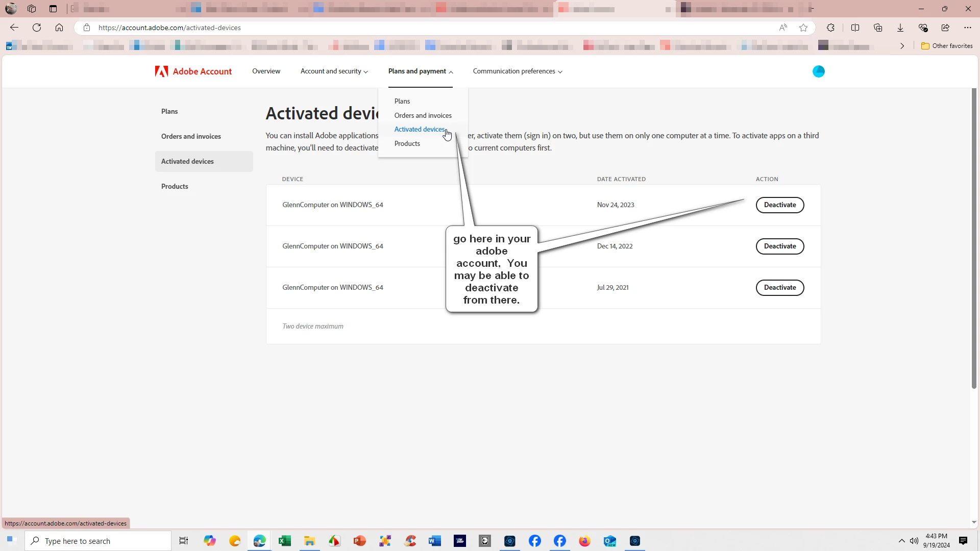980x551 pixels.
Task: Click the Adobe Account logo
Action: click(x=193, y=71)
